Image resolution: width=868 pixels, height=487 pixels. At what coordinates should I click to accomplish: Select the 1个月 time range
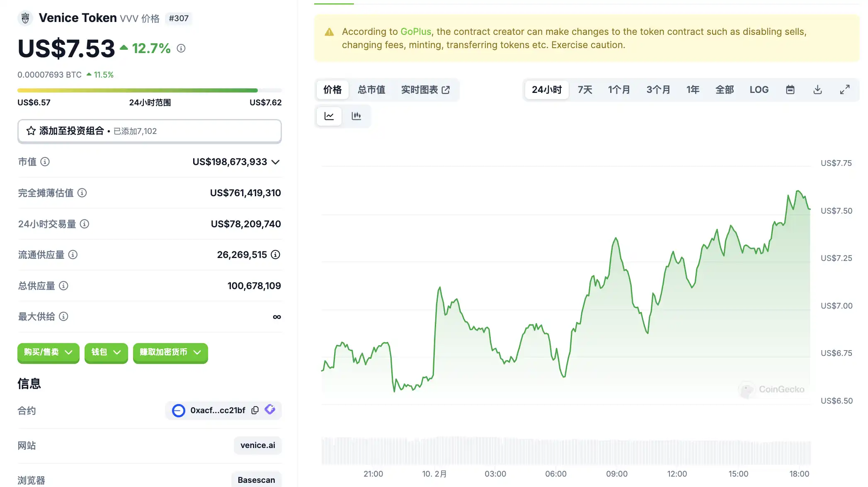619,90
